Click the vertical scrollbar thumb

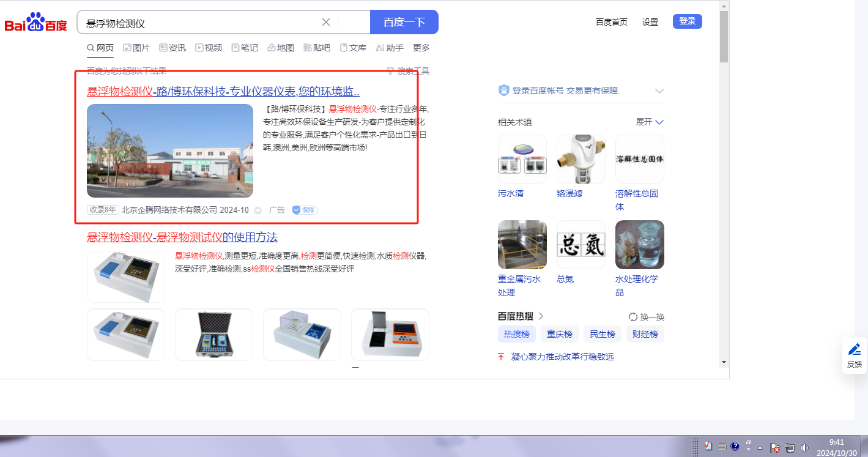(724, 37)
